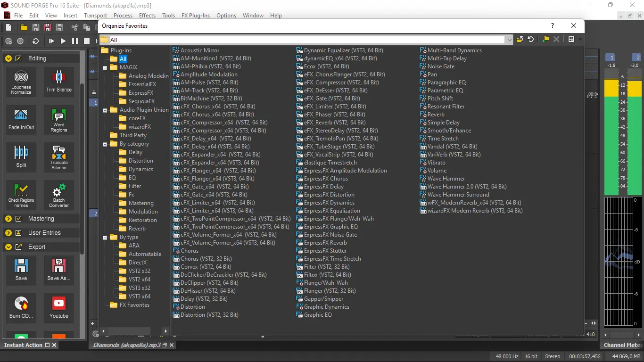Click the Refresh icon in Organize Favorites

click(531, 40)
